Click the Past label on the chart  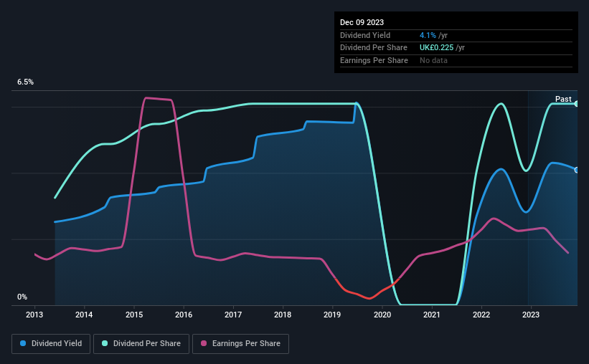click(x=563, y=99)
